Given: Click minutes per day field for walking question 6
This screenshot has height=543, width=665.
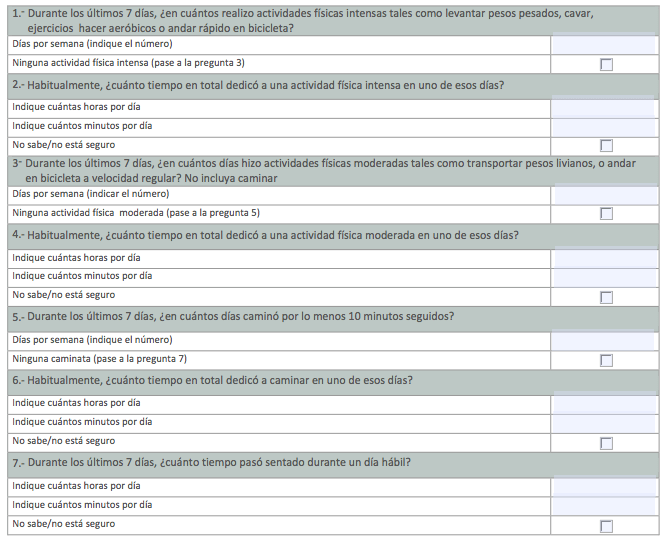Looking at the screenshot, I should tap(604, 423).
